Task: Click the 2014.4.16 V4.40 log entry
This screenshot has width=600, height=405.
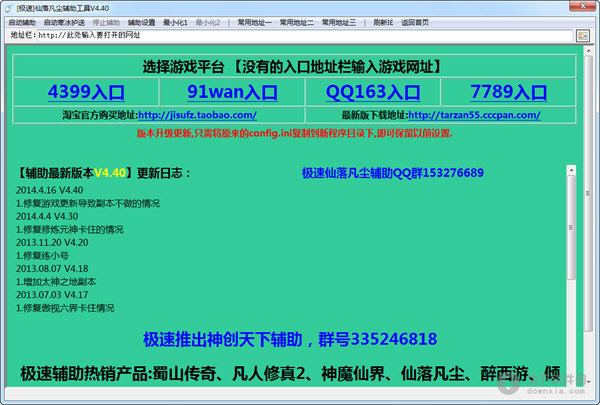Action: click(x=49, y=190)
